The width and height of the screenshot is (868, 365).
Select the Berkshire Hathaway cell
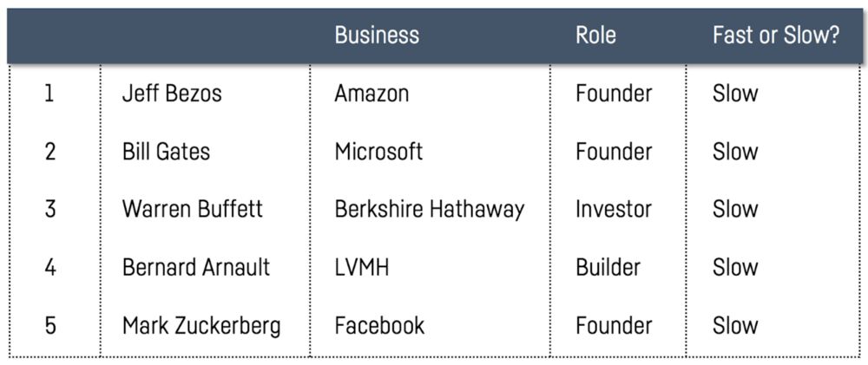pyautogui.click(x=430, y=210)
